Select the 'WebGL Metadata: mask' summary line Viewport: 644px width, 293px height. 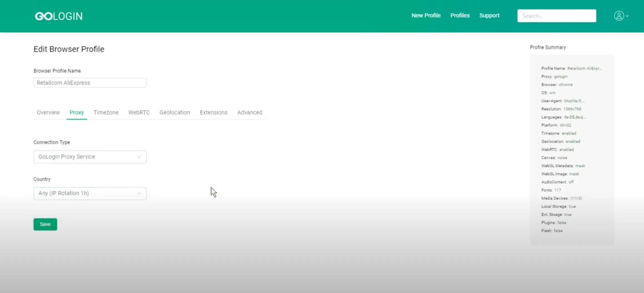(x=563, y=166)
